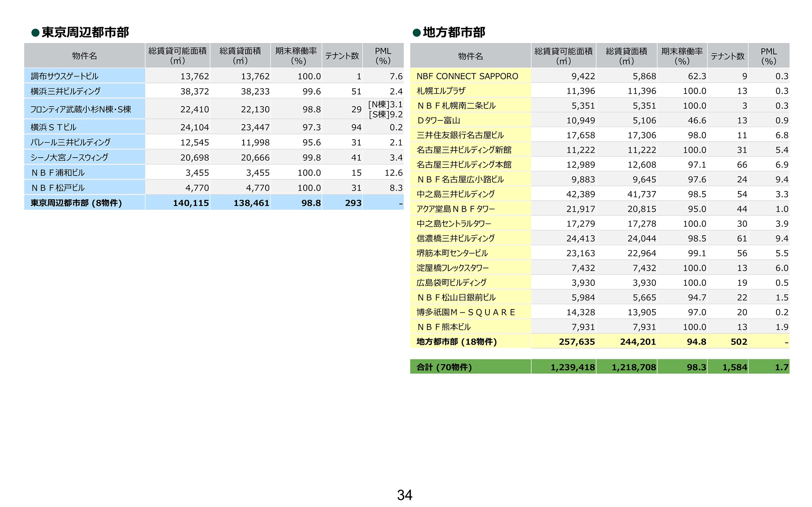Click the right table's 期末稼働率 column header
Screen dimensions: 812x507
tap(682, 56)
